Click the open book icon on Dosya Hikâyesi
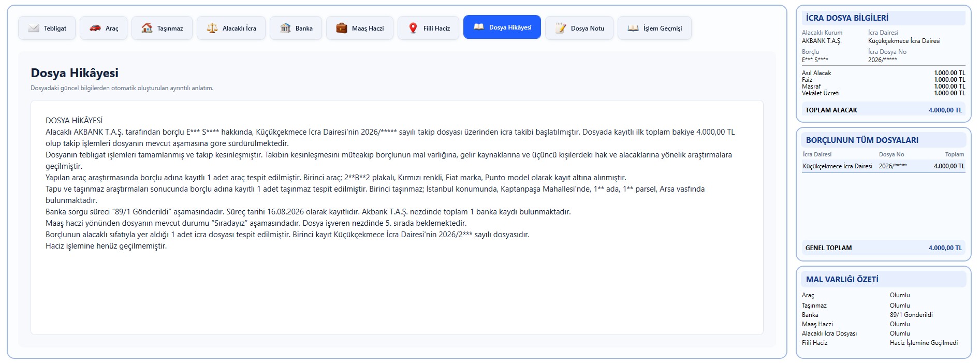 pos(479,27)
